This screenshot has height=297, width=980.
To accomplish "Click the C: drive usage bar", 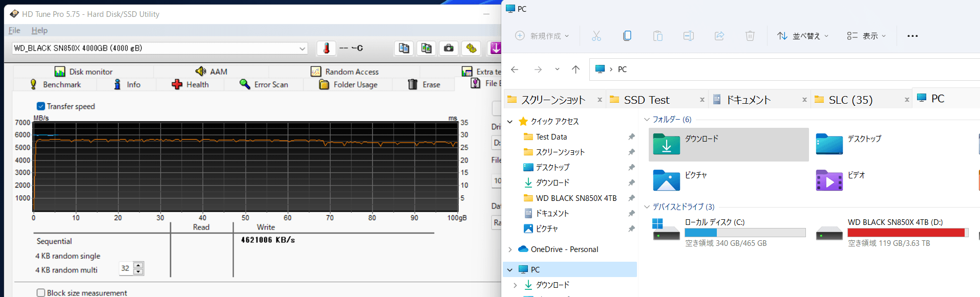I will pyautogui.click(x=745, y=233).
